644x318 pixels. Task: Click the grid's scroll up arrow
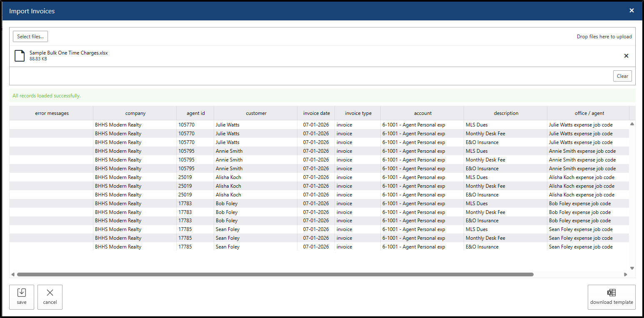click(632, 124)
